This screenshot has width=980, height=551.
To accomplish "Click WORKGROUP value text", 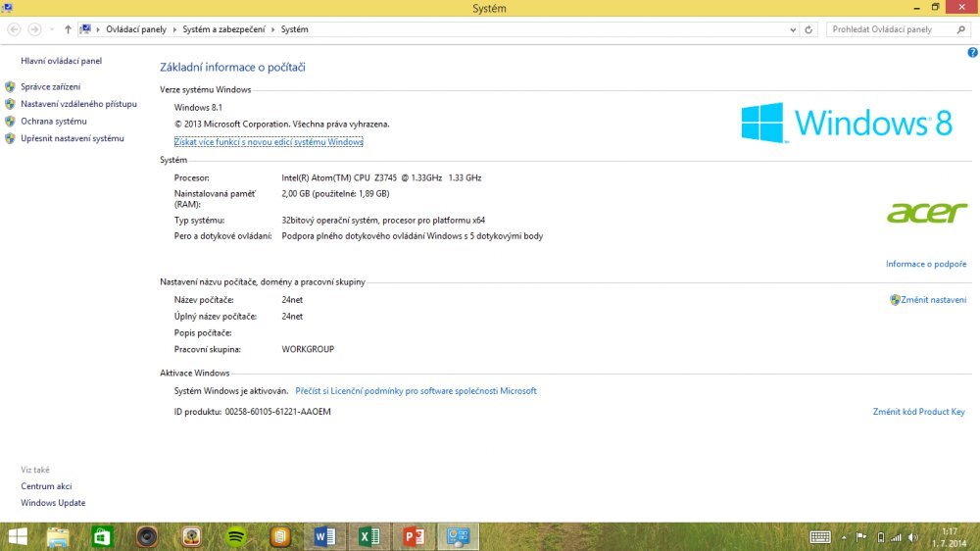I will (x=308, y=349).
